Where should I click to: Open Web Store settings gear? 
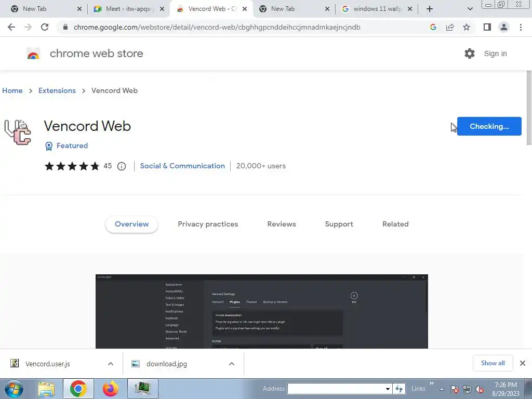pyautogui.click(x=470, y=54)
